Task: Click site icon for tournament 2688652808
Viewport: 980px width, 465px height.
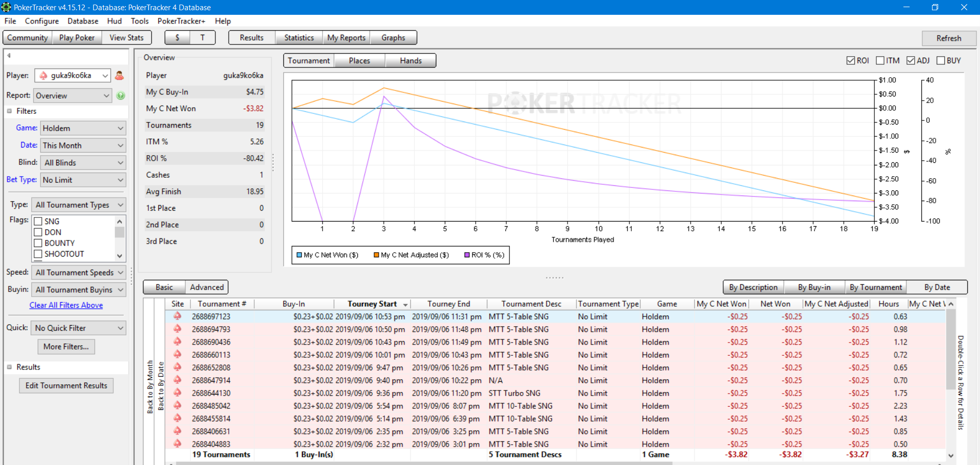Action: (177, 368)
